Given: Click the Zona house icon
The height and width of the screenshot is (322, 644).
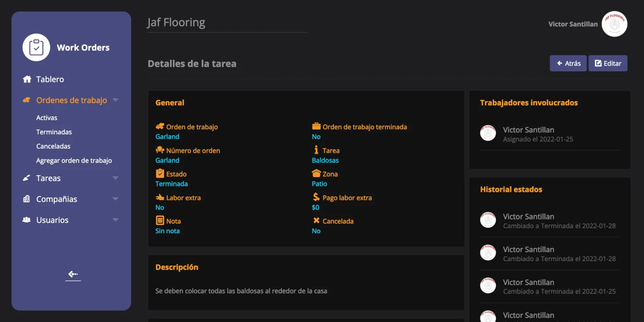Looking at the screenshot, I should click(315, 173).
